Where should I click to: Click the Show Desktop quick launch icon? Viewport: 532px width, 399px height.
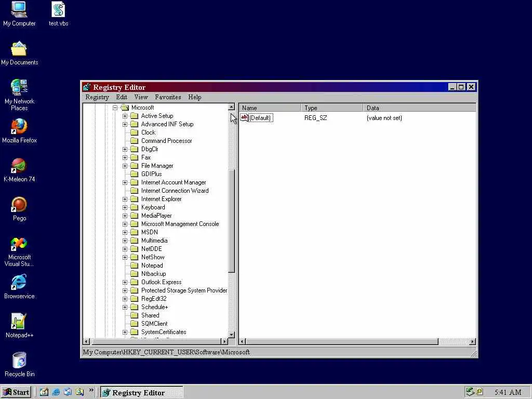tap(44, 392)
